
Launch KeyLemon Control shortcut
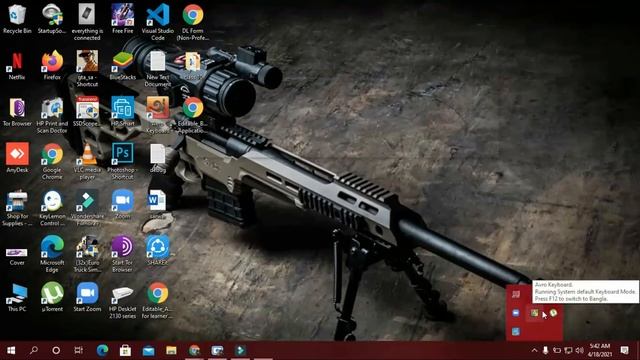(52, 208)
